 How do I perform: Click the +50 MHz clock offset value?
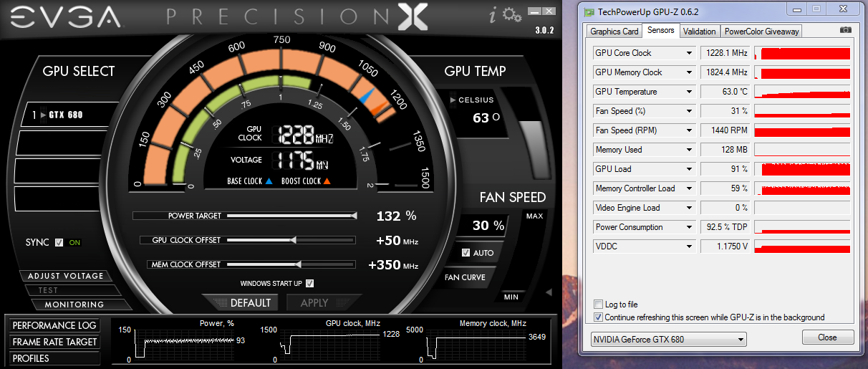click(397, 241)
